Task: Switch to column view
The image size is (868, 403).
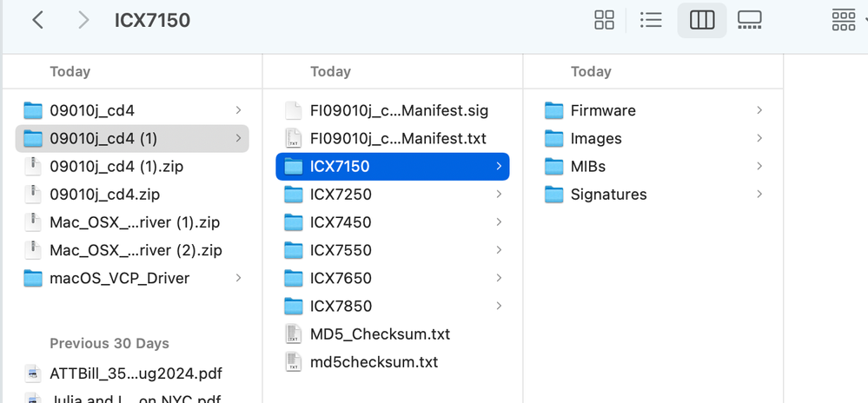Action: click(701, 20)
